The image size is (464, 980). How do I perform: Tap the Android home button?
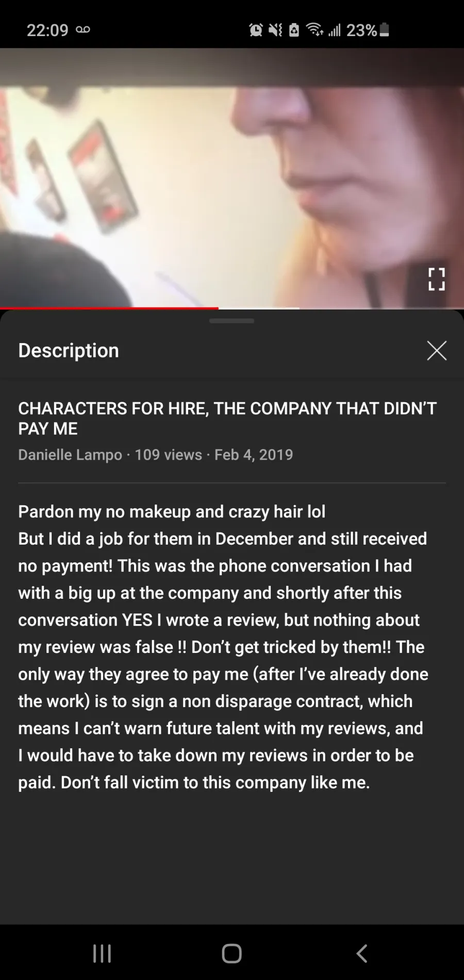[232, 953]
